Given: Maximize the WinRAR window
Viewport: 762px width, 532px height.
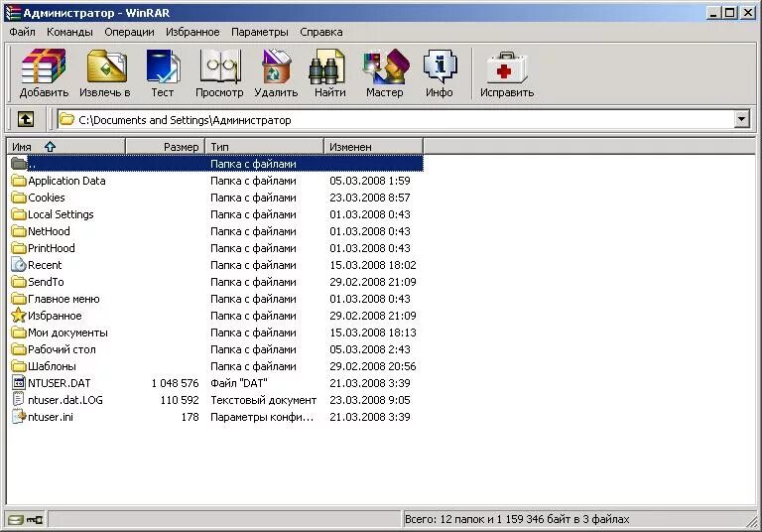Looking at the screenshot, I should click(x=730, y=13).
